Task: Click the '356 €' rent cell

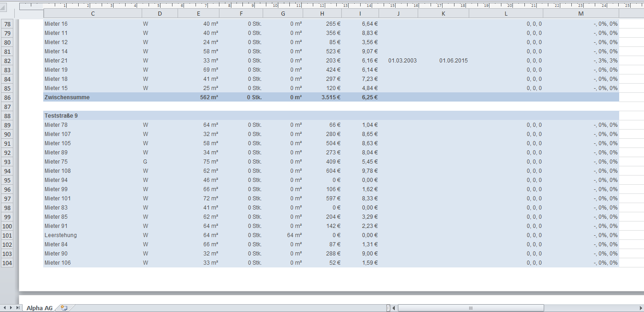Action: coord(322,33)
